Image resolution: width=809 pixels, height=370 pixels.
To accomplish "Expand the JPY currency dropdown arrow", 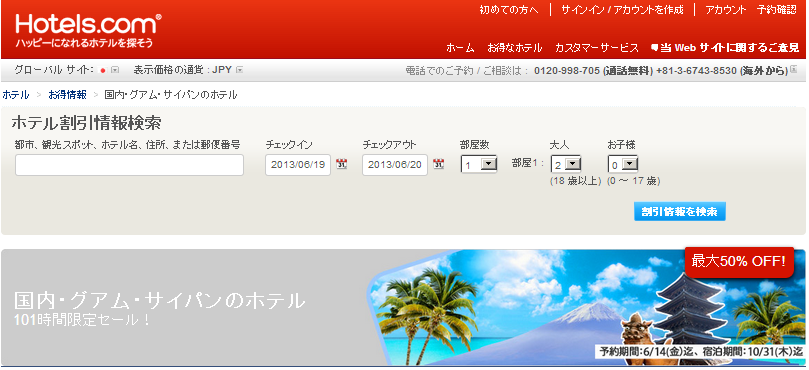I will coord(239,70).
